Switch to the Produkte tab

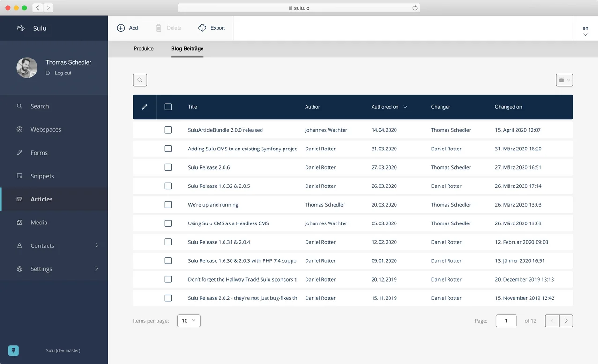pyautogui.click(x=143, y=49)
